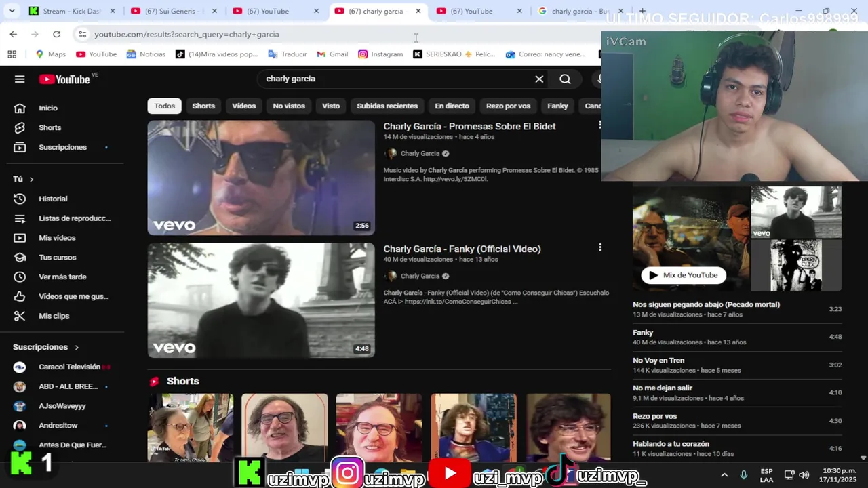
Task: Switch to the Stream - Kick Dashboard tab
Action: point(71,11)
